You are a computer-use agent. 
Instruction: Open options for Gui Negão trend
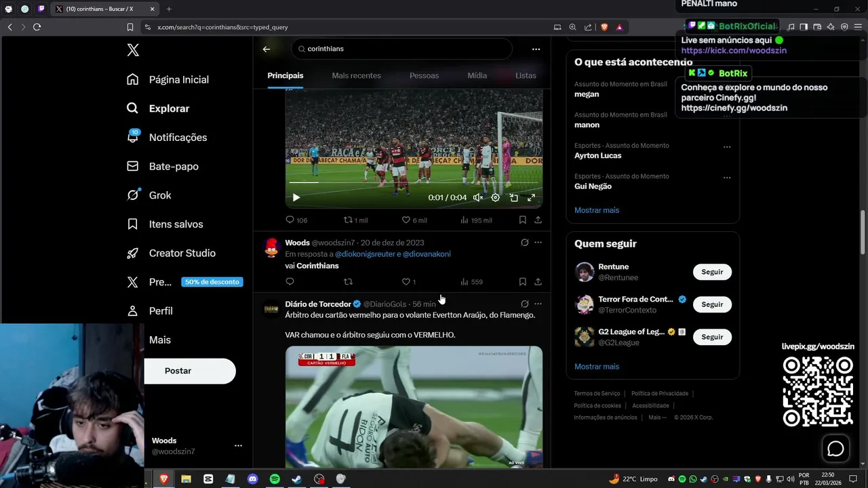(x=727, y=178)
